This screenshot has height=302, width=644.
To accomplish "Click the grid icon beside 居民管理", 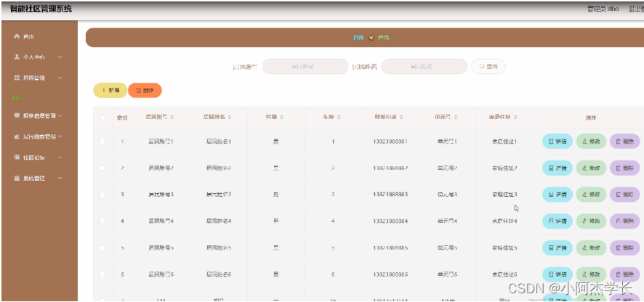I will point(17,78).
